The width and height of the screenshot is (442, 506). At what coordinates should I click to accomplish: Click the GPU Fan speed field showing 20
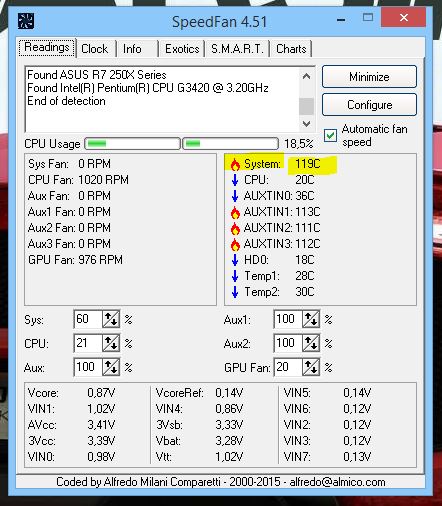pyautogui.click(x=288, y=367)
